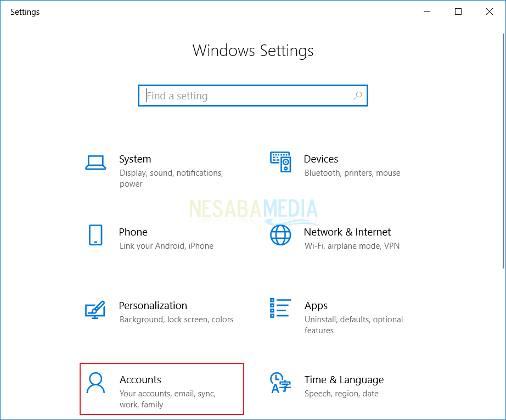Click 'Uninstall, defaults, optional features' text
This screenshot has height=420, width=506.
point(353,325)
